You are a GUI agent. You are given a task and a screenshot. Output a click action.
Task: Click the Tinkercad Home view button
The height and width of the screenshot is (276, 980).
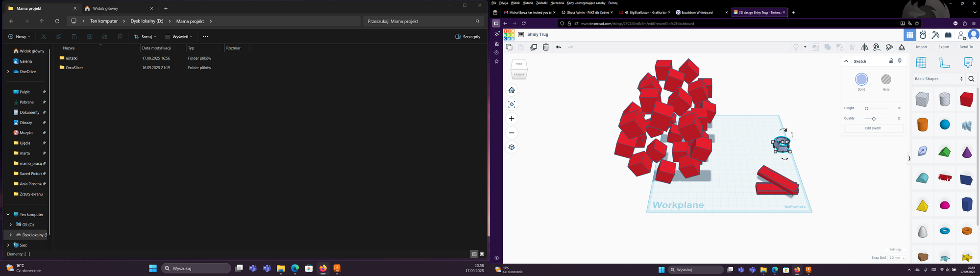click(512, 90)
